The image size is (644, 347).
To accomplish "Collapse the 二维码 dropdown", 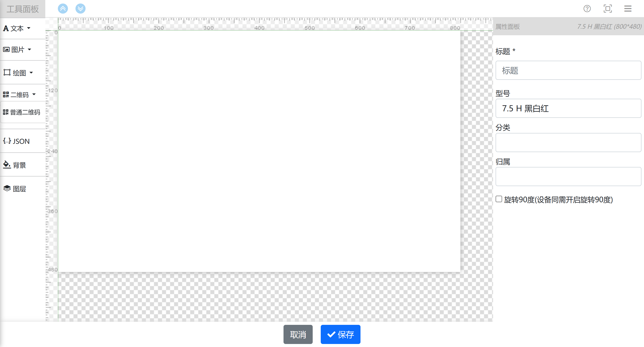I will click(19, 95).
